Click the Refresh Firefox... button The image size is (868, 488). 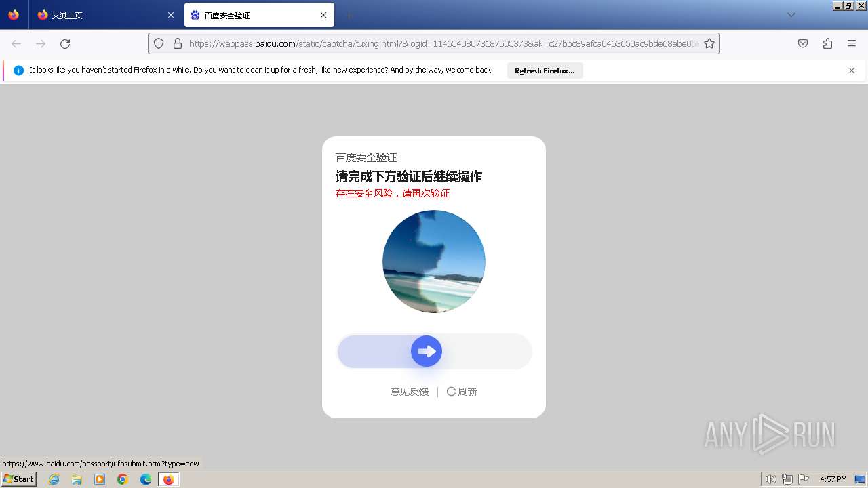[545, 70]
